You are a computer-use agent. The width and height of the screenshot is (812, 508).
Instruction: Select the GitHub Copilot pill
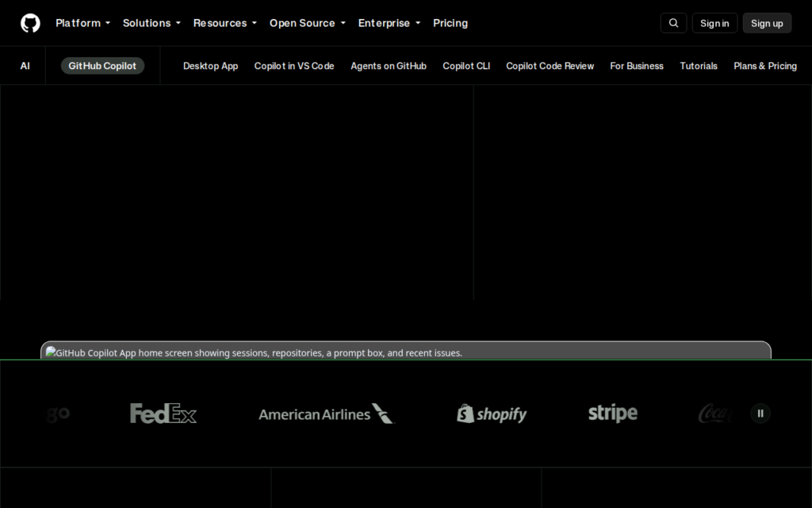tap(102, 66)
